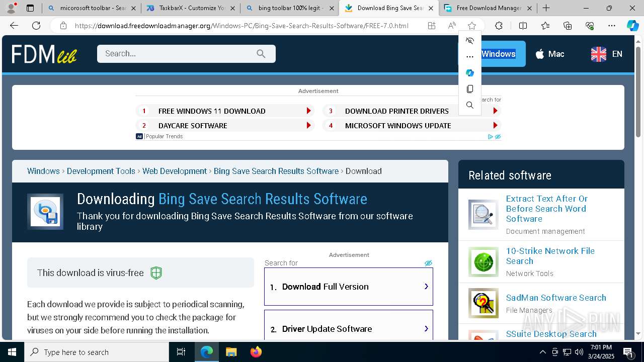The image size is (644, 362).
Task: Open the Extensions puzzle icon
Action: point(499,26)
